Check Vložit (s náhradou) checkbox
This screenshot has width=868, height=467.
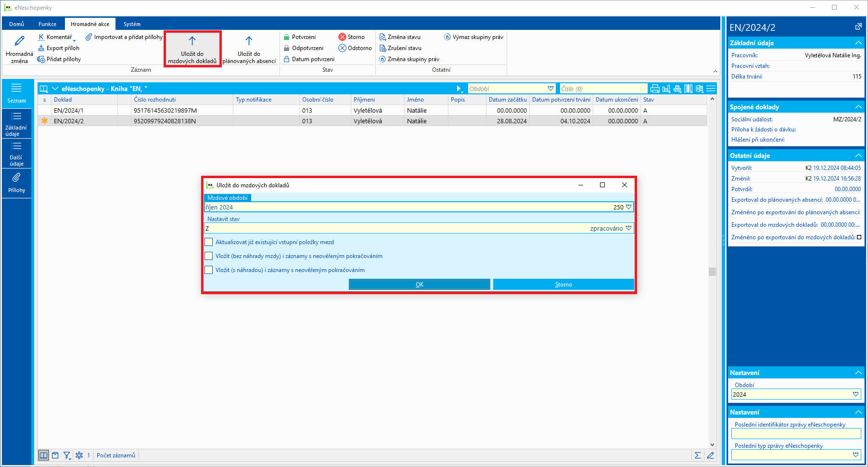tap(208, 270)
